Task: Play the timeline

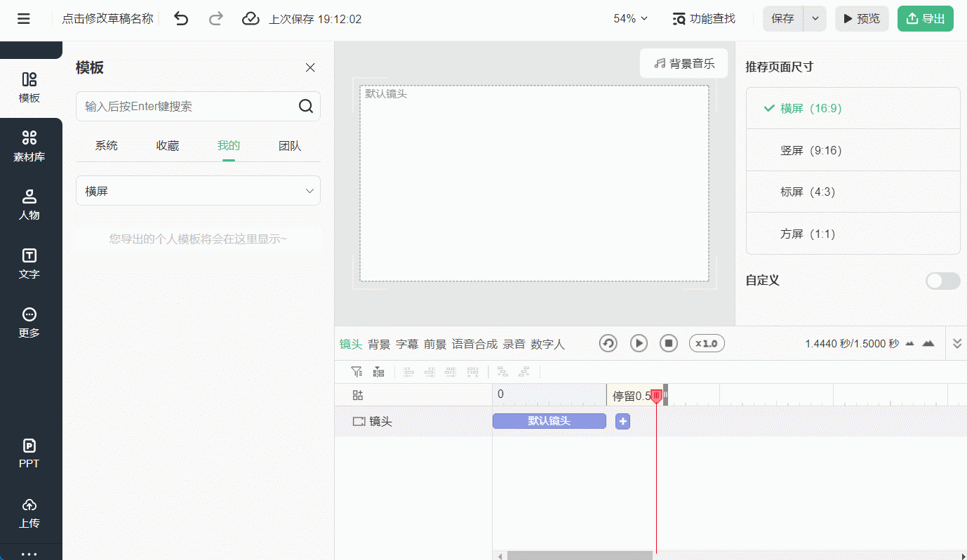Action: tap(639, 343)
